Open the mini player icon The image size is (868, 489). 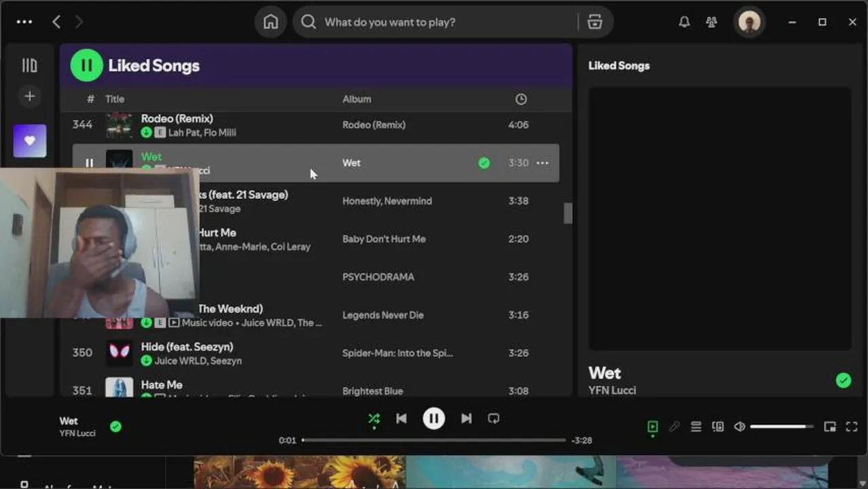(829, 427)
